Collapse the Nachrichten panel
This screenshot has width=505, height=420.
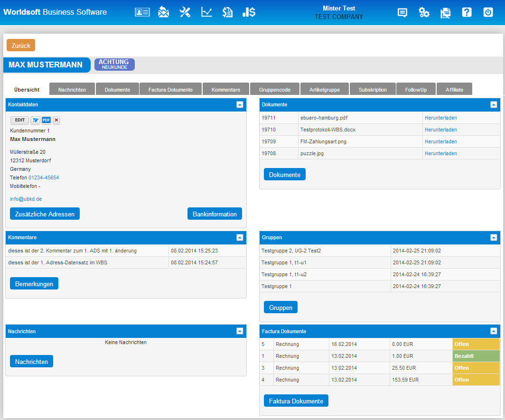tap(240, 331)
